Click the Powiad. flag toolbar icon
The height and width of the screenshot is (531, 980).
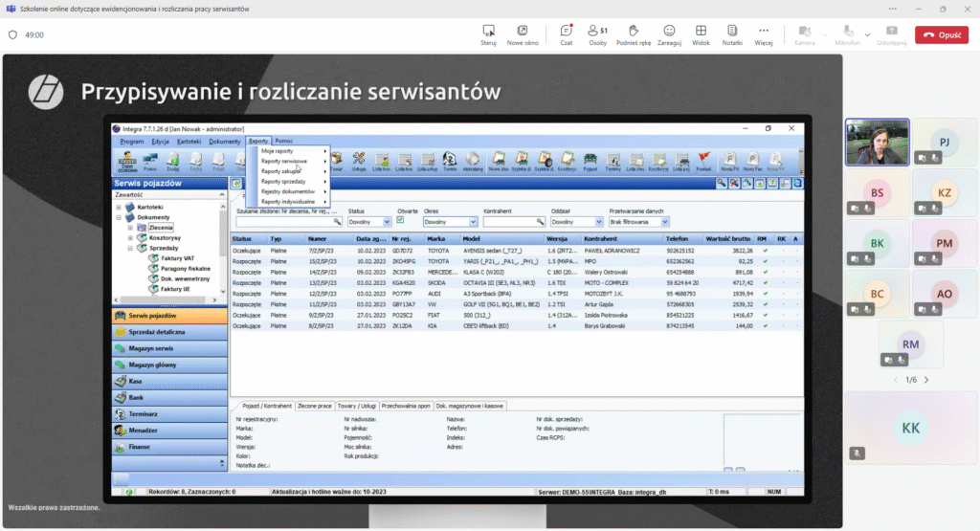tap(703, 162)
